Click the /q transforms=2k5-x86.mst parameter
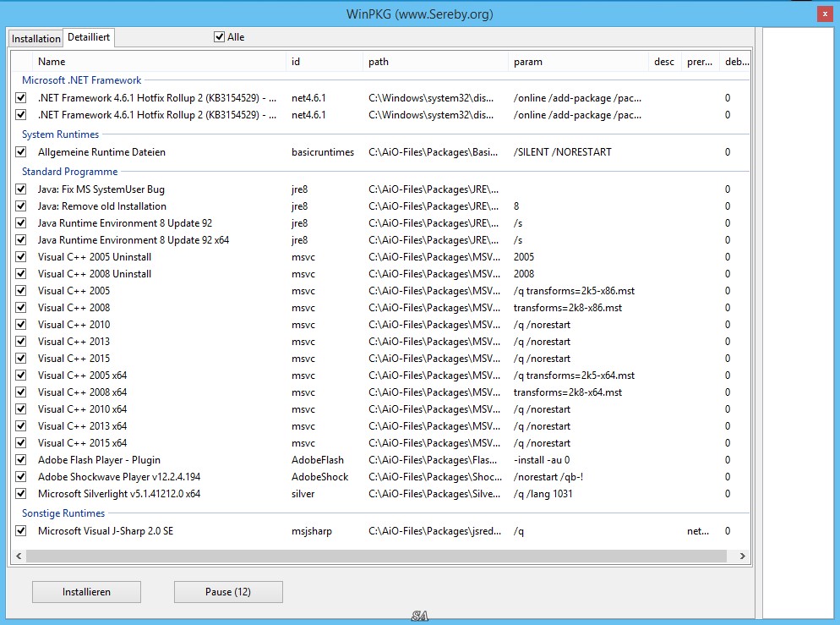This screenshot has height=625, width=840. (x=574, y=291)
